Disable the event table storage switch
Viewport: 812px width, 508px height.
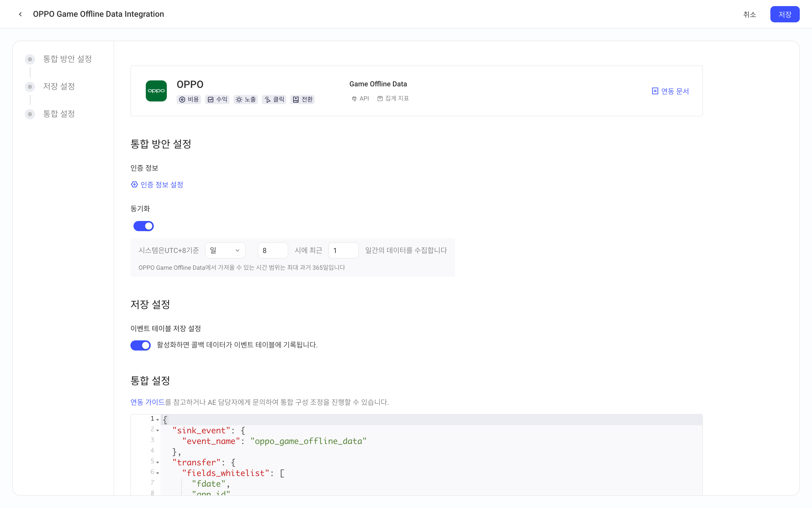[x=141, y=345]
